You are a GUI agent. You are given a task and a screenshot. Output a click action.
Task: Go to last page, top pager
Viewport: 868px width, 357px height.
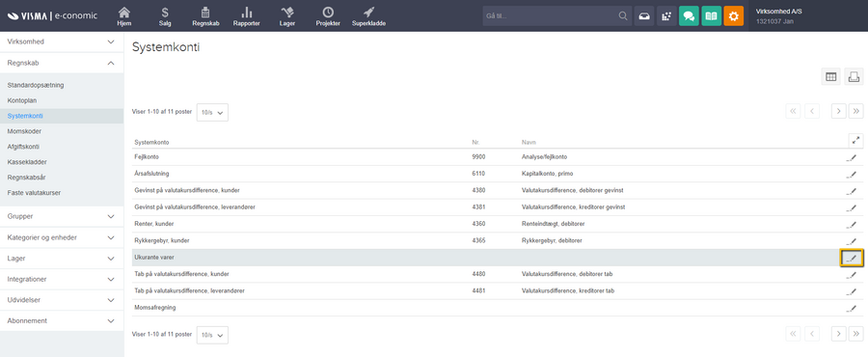point(856,111)
